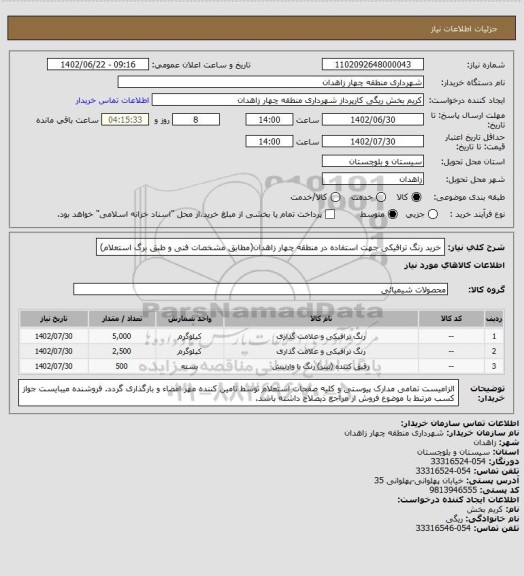Viewport: 524px width, 576px height.
Task: Tick the Islamic treasury payment checkbox
Action: pos(330,215)
